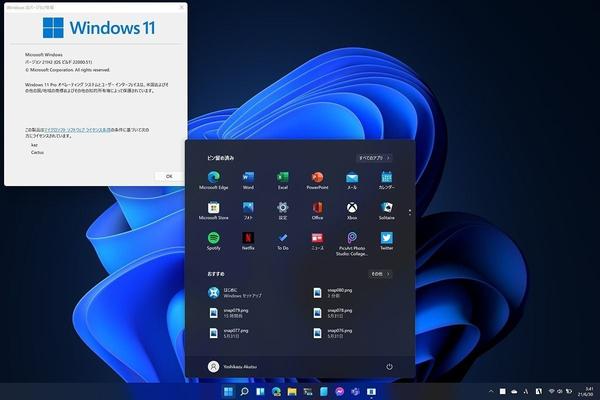Launch the Office app tile
Screen dimensions: 600x400
pyautogui.click(x=317, y=211)
